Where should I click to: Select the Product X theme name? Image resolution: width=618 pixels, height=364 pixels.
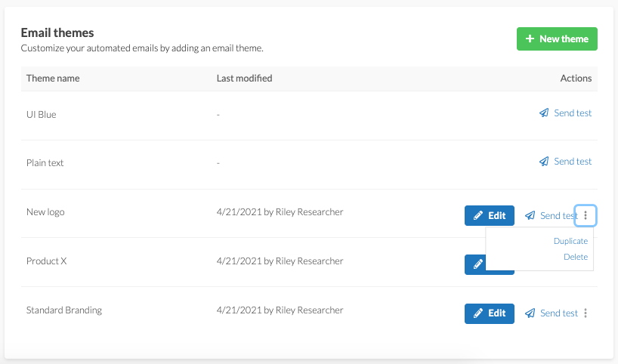coord(47,261)
